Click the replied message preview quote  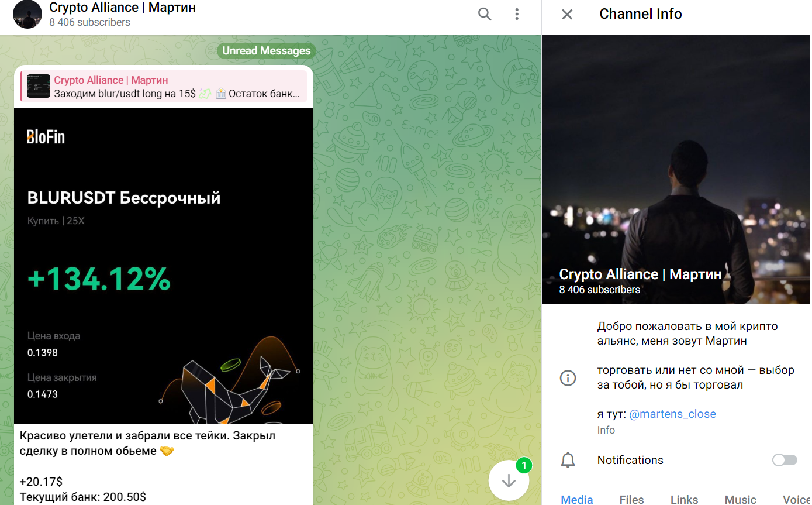[164, 87]
